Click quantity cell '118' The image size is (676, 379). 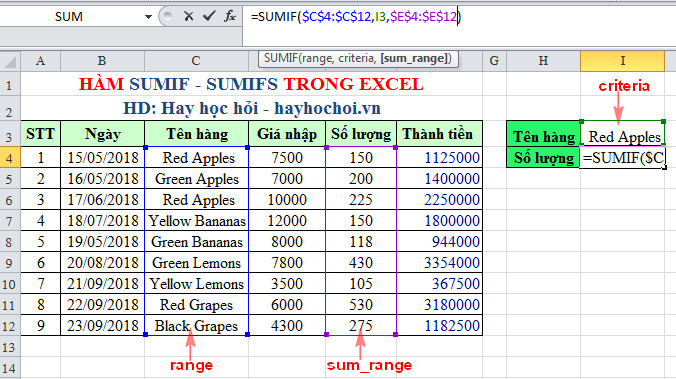361,242
